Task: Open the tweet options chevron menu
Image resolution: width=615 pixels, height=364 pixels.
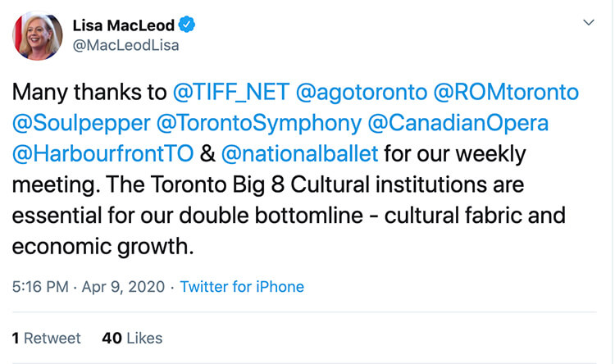Action: (588, 23)
